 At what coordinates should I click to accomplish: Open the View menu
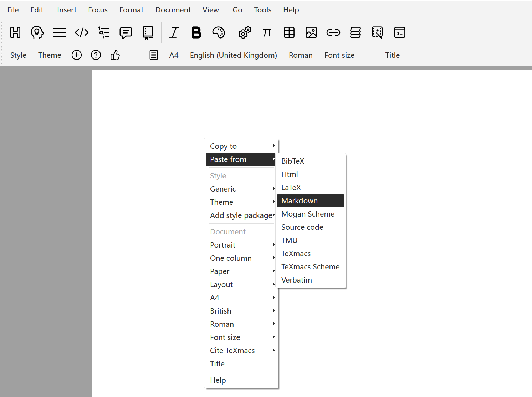pos(211,10)
